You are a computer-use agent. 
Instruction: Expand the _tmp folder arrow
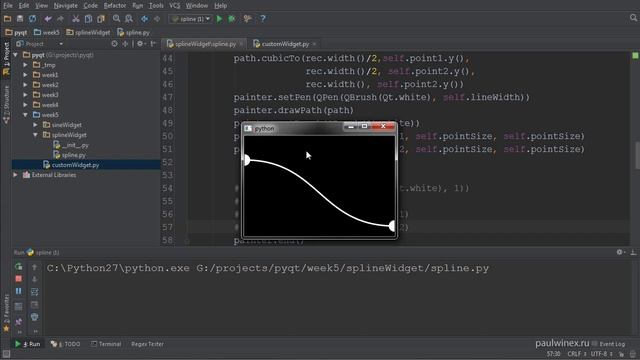pos(25,65)
